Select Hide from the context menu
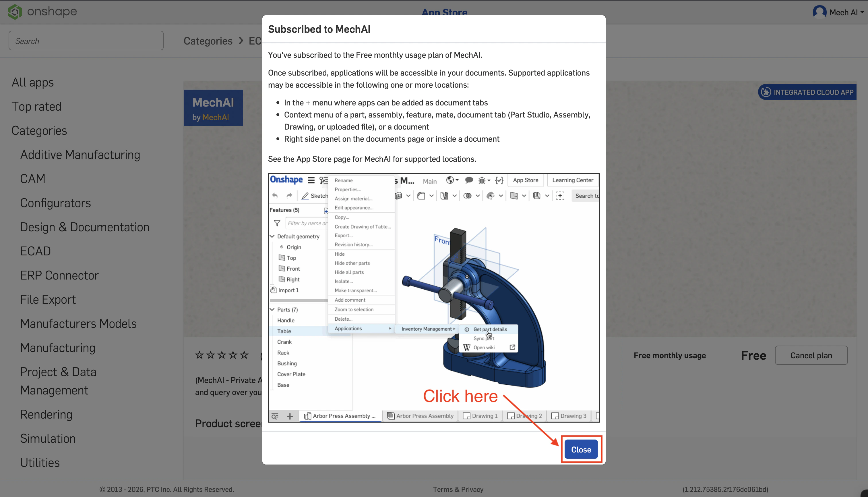Image resolution: width=868 pixels, height=497 pixels. pyautogui.click(x=340, y=254)
